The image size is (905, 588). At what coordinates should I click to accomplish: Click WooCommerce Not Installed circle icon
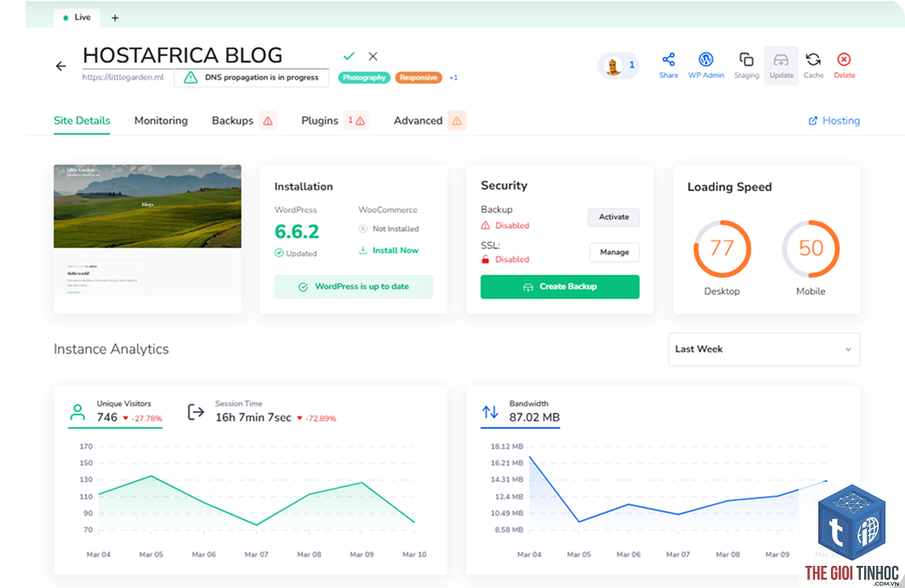tap(363, 229)
